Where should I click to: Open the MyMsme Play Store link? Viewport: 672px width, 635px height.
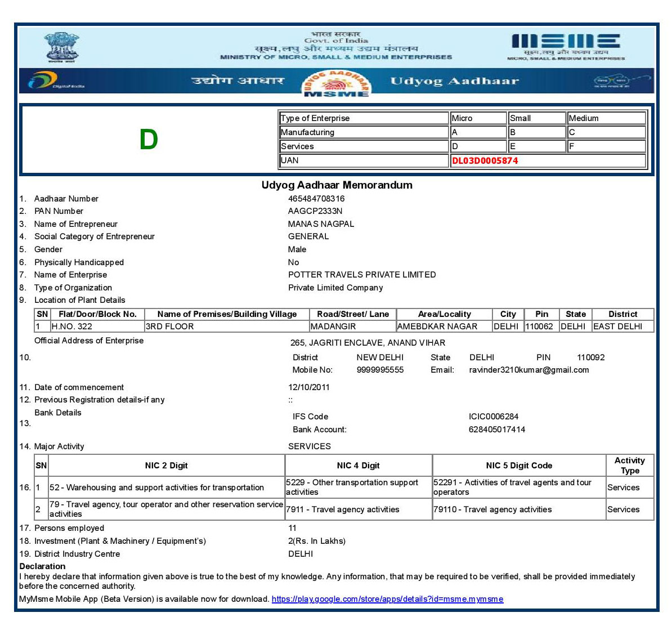tap(387, 599)
